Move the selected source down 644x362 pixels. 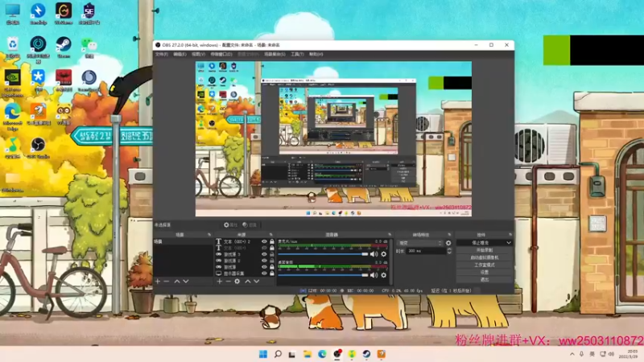[x=256, y=282]
